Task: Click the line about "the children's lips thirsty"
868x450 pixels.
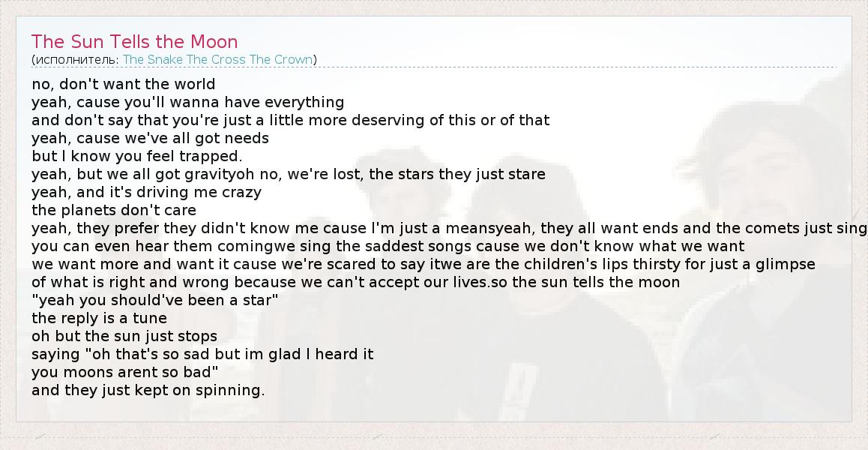Action: [x=424, y=264]
